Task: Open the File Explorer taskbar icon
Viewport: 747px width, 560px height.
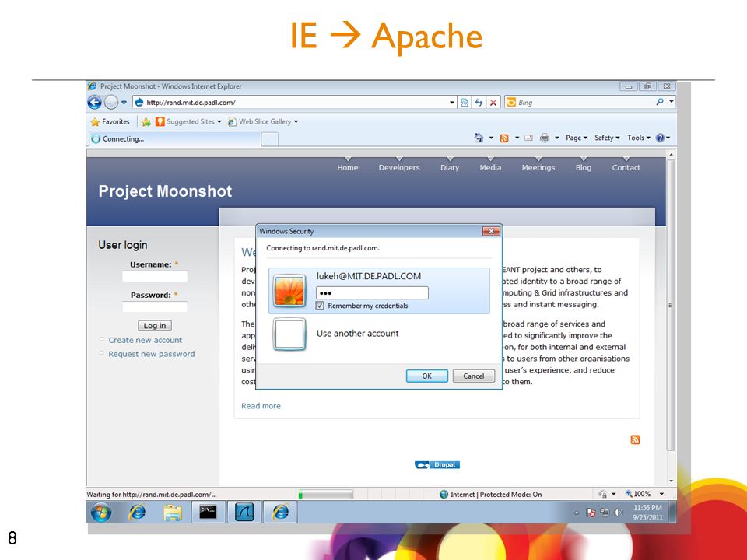Action: 173,513
